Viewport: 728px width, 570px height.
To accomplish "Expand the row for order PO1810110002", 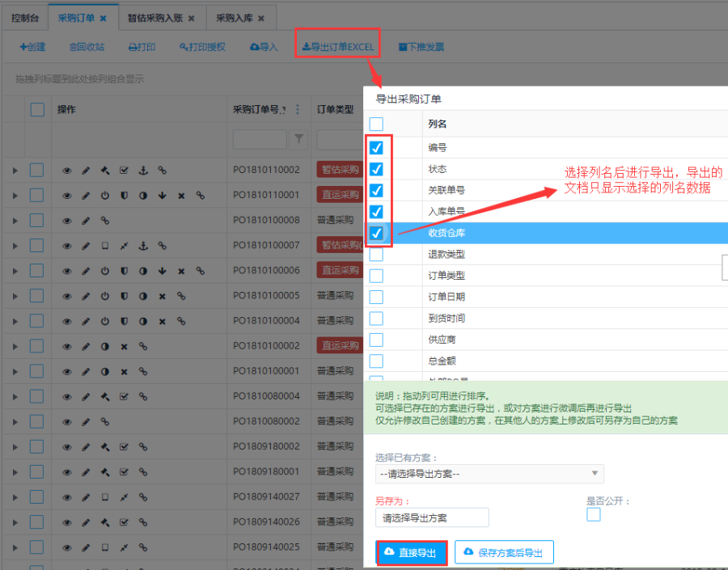I will [15, 171].
